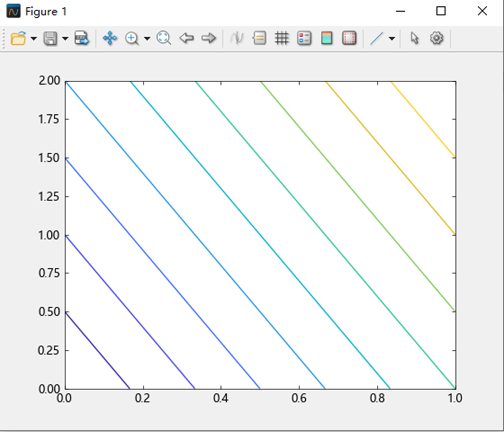The height and width of the screenshot is (432, 504).
Task: Go back to the previous view
Action: 187,38
